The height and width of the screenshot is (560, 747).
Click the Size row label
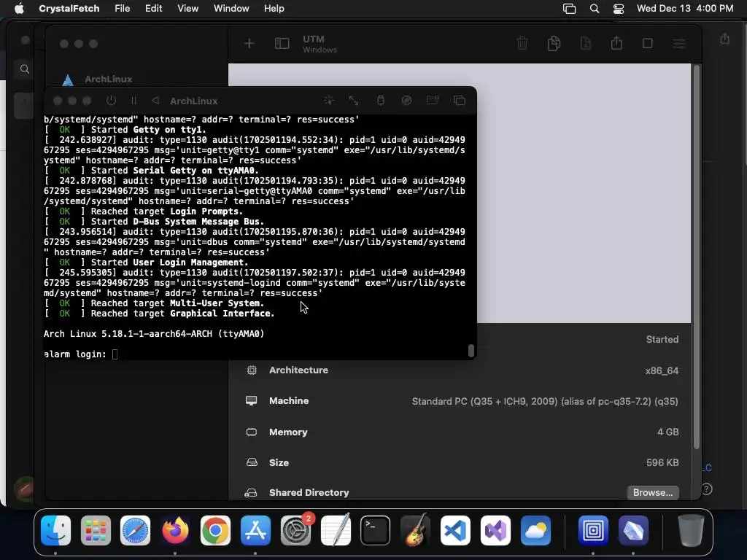[x=279, y=462]
